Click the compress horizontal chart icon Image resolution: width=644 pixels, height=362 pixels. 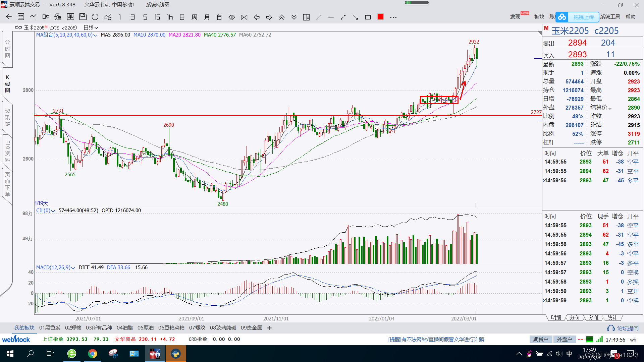[x=244, y=17]
